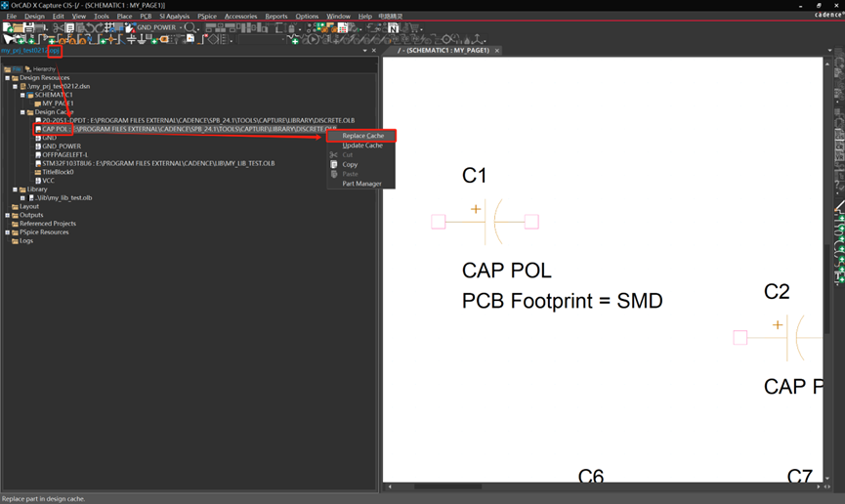Click the Save floppy disk icon
Viewport: 845px width, 504px height.
tap(29, 27)
